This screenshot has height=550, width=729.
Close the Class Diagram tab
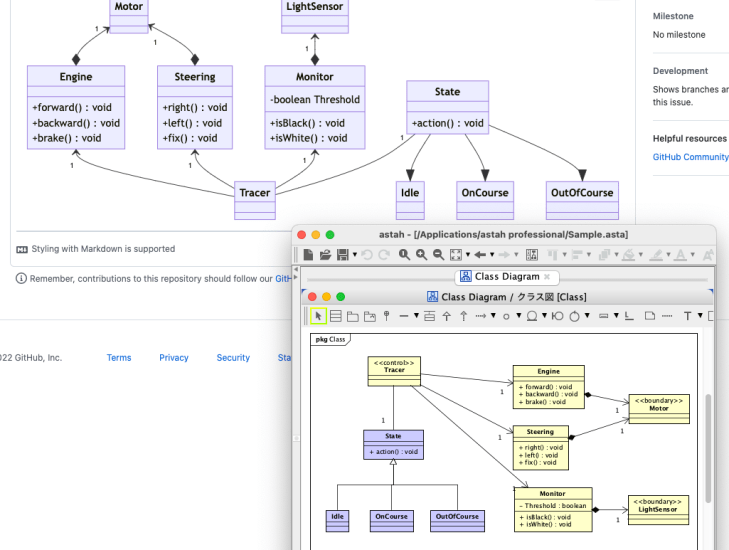(548, 277)
